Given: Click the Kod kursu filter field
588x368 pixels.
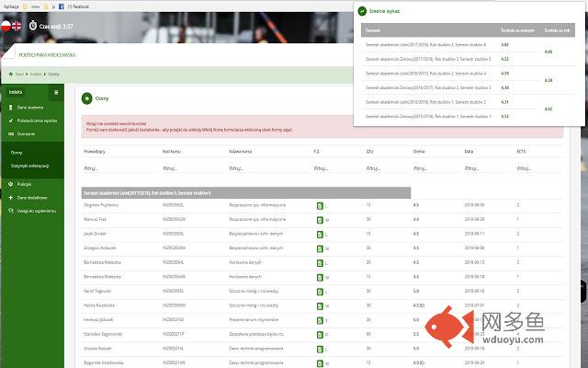Looking at the screenshot, I should click(193, 168).
